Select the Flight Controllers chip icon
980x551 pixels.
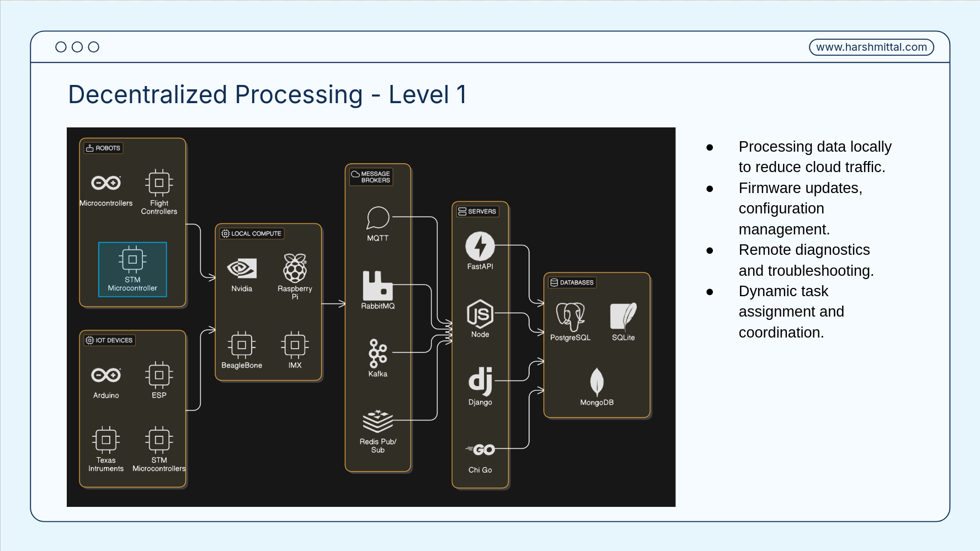(x=159, y=183)
